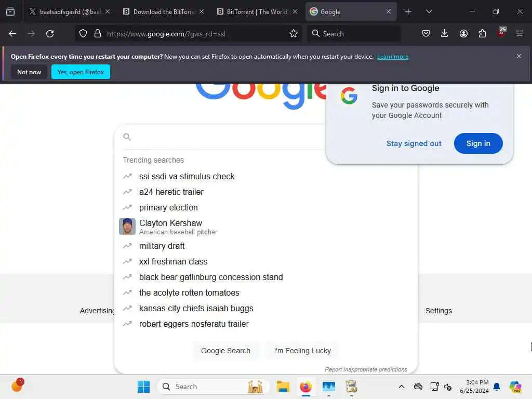Show hidden system tray icons
This screenshot has width=532, height=399.
[x=402, y=387]
